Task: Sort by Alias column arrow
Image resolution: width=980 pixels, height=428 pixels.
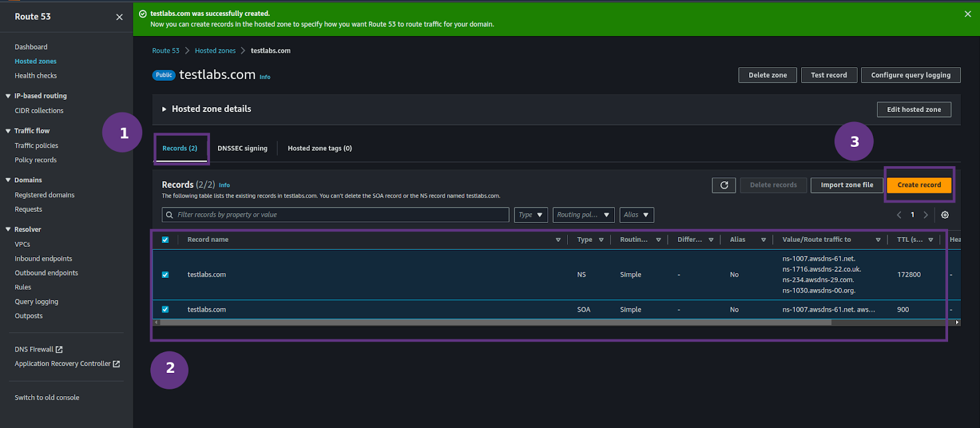Action: click(763, 240)
